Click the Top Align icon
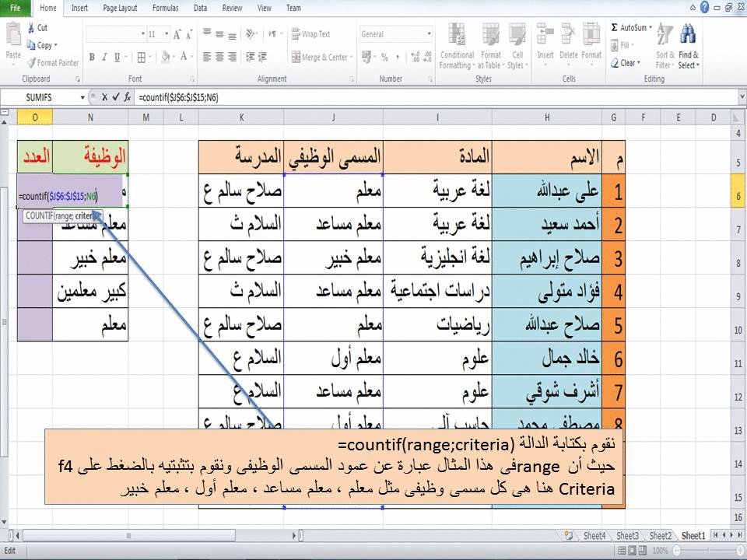 click(207, 33)
